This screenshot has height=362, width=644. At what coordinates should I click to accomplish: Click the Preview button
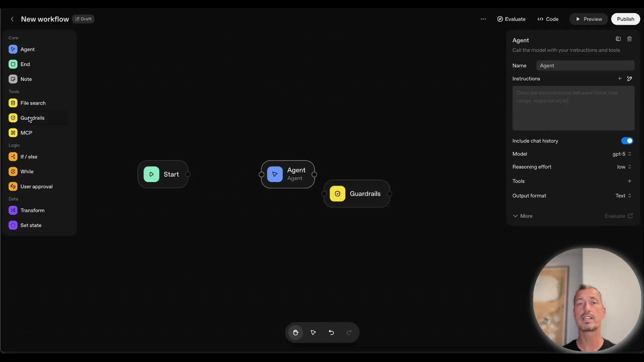tap(589, 19)
